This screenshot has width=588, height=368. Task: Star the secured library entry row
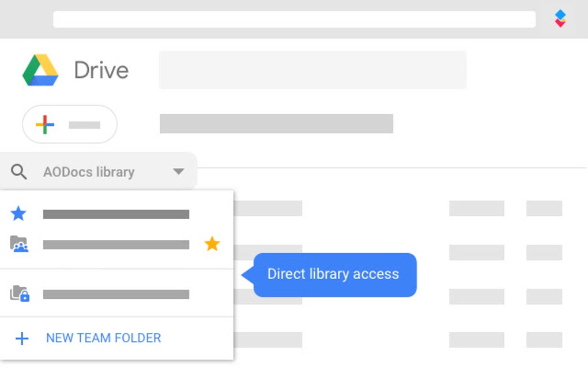pos(212,294)
